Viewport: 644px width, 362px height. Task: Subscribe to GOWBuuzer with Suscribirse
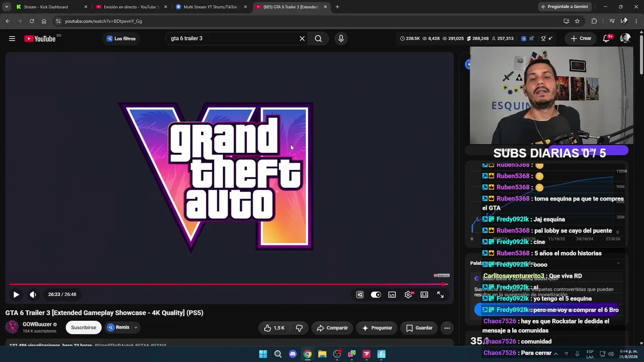pyautogui.click(x=84, y=327)
